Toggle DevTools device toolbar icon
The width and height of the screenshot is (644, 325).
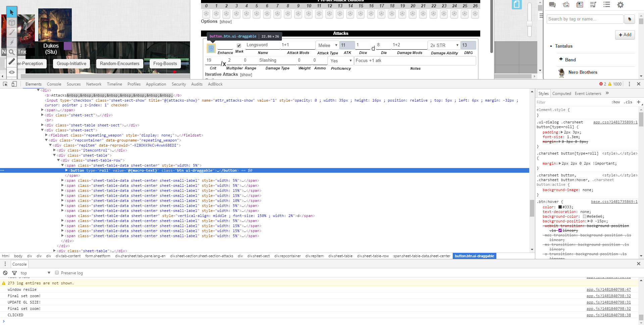[14, 84]
